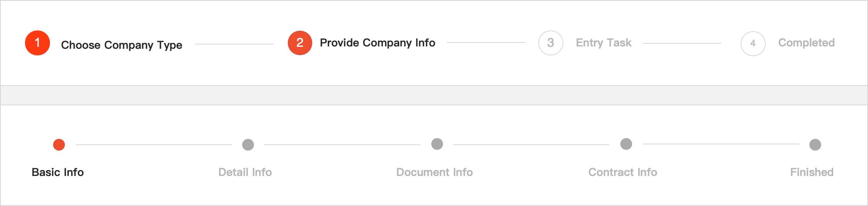Select the Contract Info gray dot
The image size is (868, 206).
tap(626, 144)
